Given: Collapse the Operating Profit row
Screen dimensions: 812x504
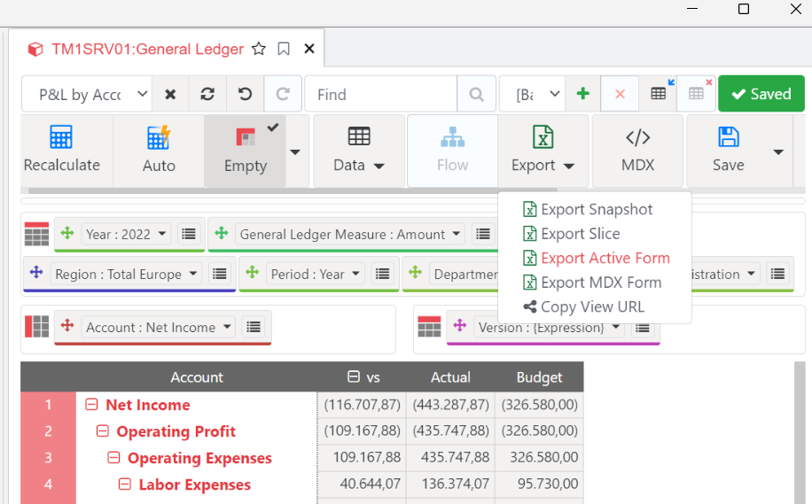Looking at the screenshot, I should click(x=103, y=431).
